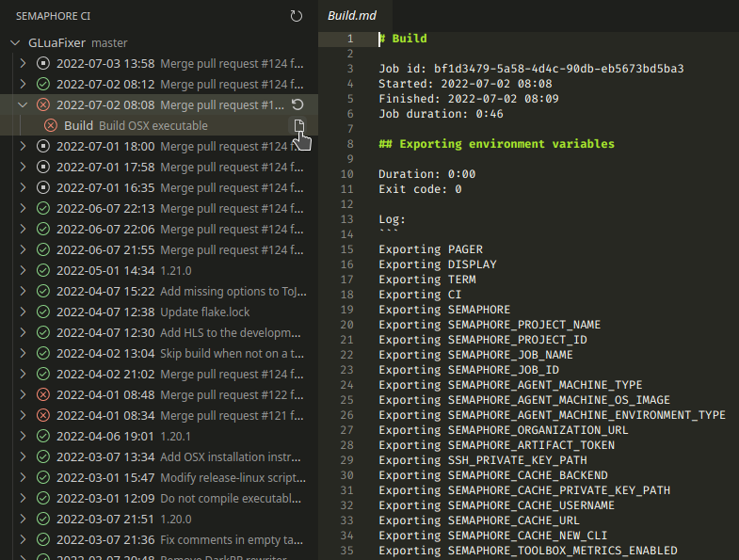Click passed status icon for 2022-06-07 22:13
Viewport: 739px width, 560px height.
point(43,208)
